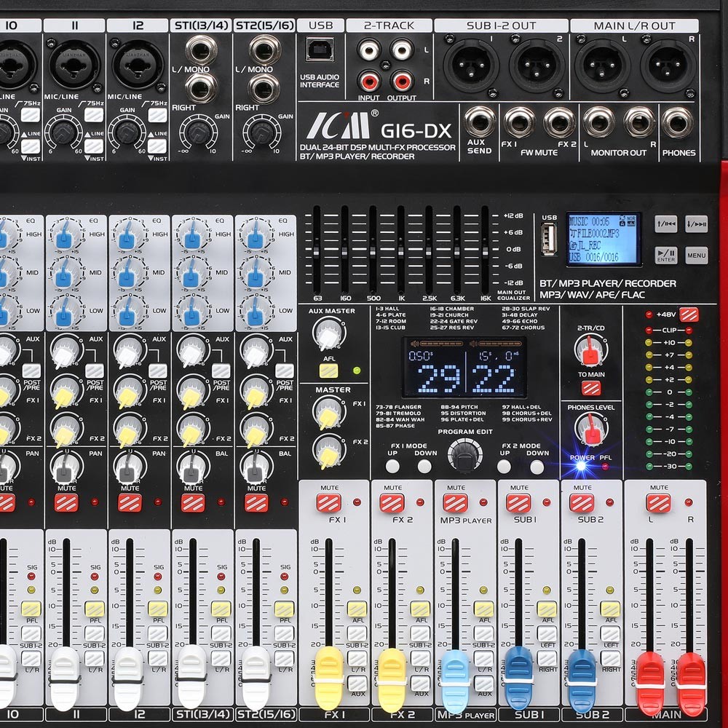Toggle channel 12 POST/PRE switch
The width and height of the screenshot is (728, 728).
click(157, 371)
